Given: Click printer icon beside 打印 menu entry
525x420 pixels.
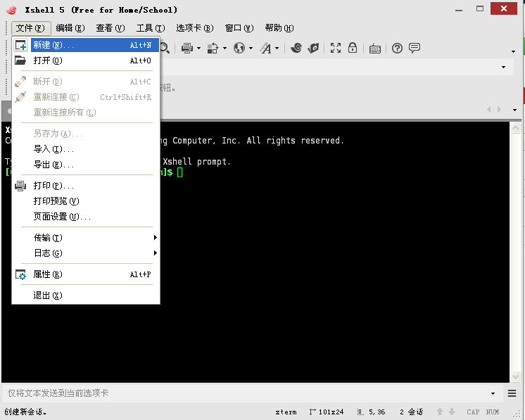Looking at the screenshot, I should tap(20, 186).
